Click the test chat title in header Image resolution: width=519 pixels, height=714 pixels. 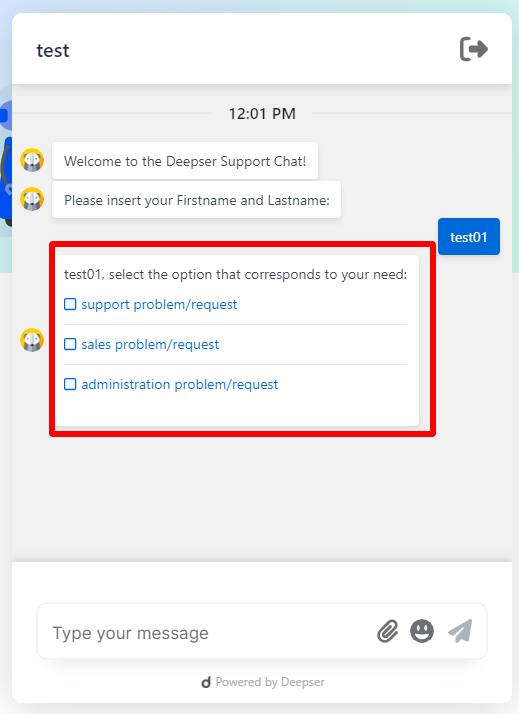53,51
